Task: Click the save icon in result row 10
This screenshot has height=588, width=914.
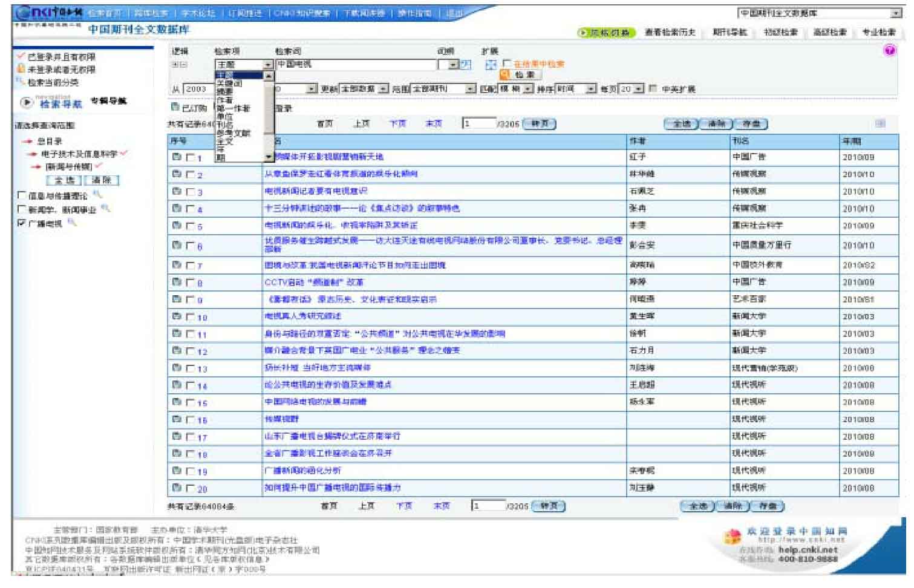Action: (x=177, y=316)
